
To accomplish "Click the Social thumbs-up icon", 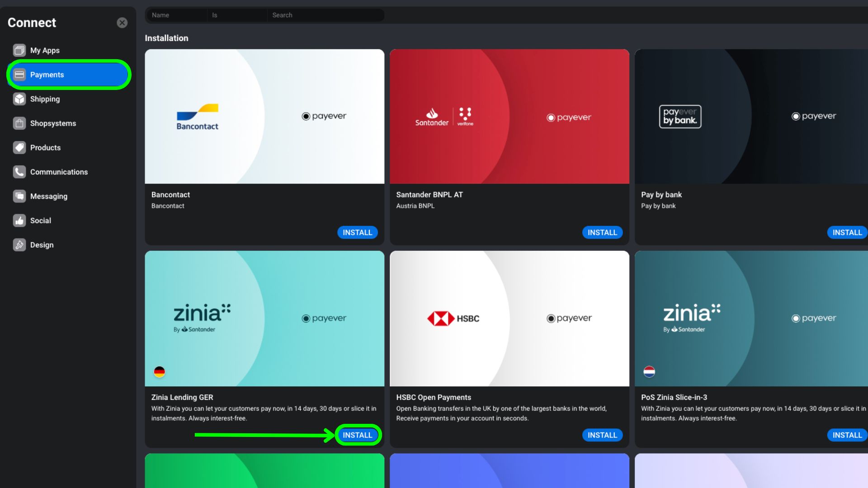I will (19, 221).
